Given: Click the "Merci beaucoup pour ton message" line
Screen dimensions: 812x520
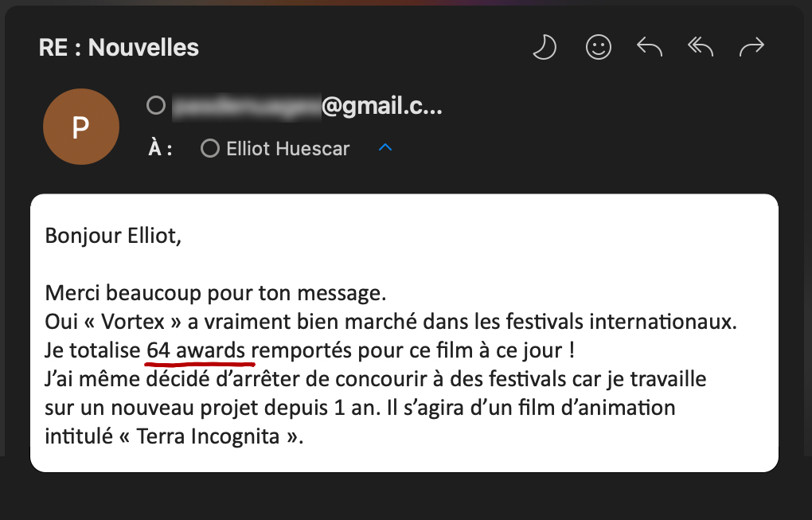Looking at the screenshot, I should click(x=215, y=293).
